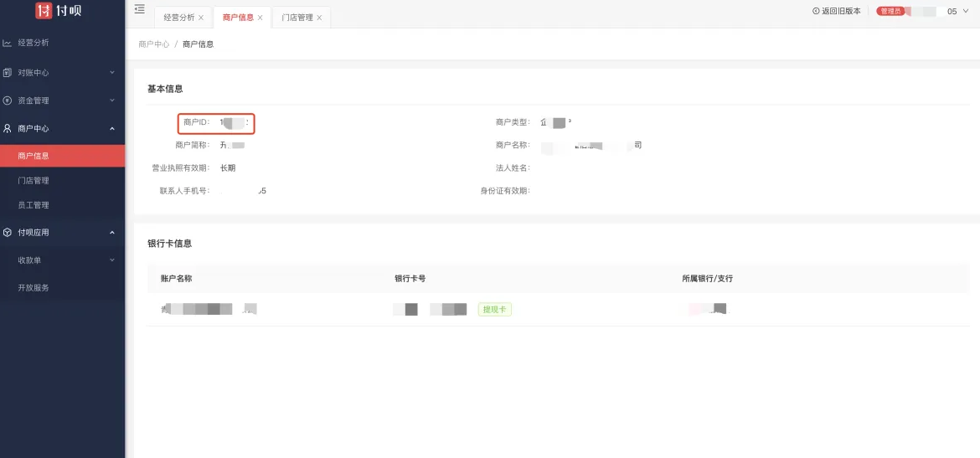
Task: Expand the 资金管理 menu chevron
Action: pyautogui.click(x=112, y=100)
